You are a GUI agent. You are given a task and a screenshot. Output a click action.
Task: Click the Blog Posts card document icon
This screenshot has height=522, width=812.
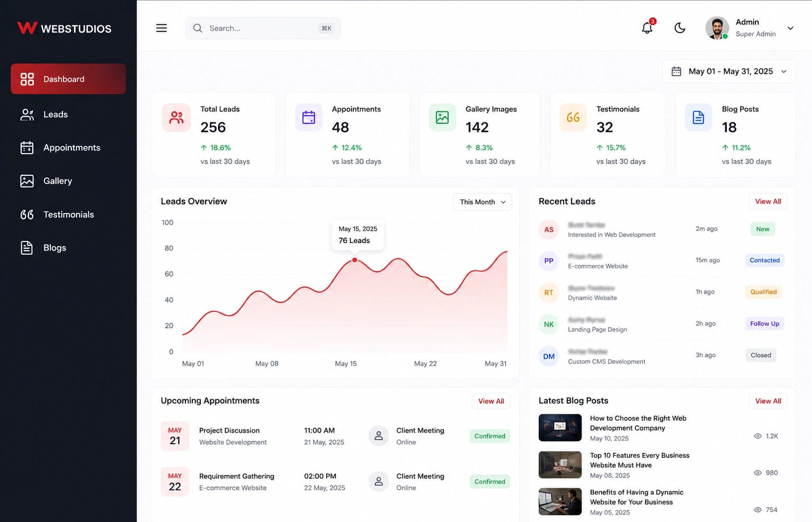pyautogui.click(x=698, y=117)
